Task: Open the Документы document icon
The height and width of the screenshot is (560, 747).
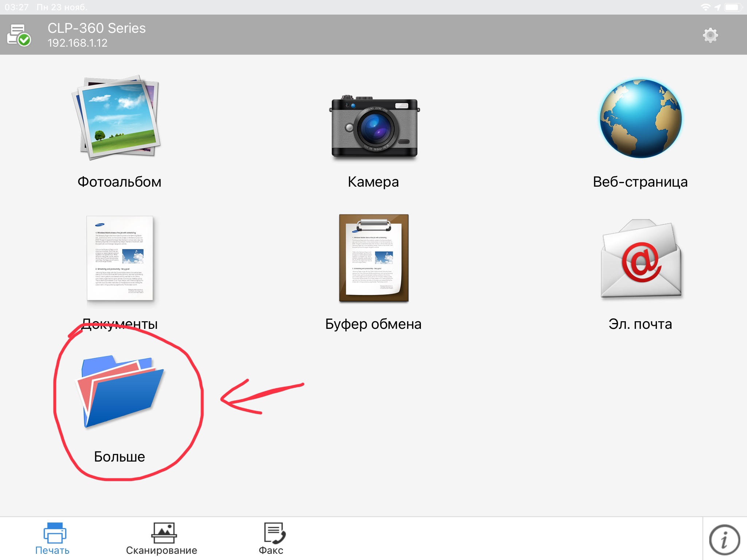Action: [120, 258]
